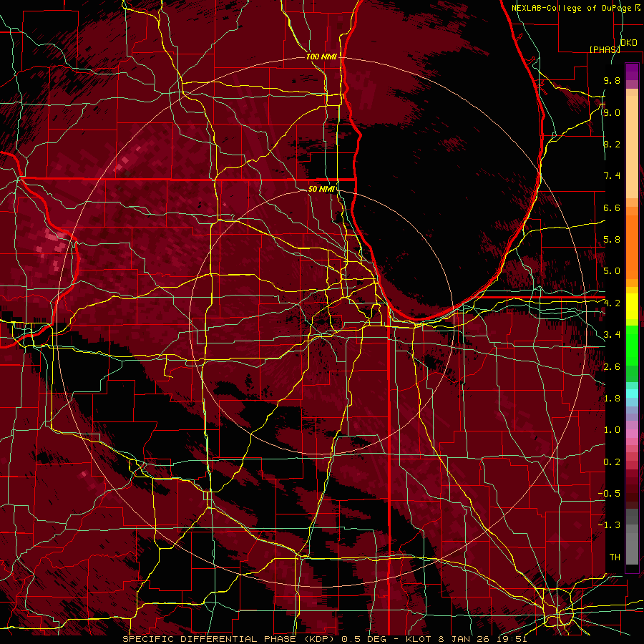The image size is (644, 644).
Task: Click the 1.8 value on the scale
Action: [612, 399]
